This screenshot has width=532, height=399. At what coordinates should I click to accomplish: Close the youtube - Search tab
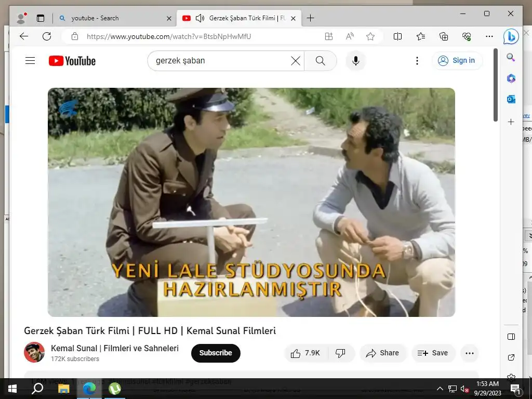169,18
